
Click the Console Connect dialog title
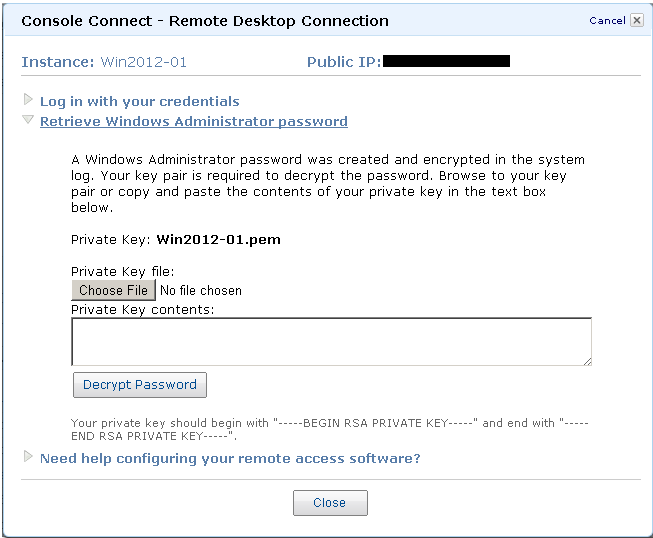(x=205, y=20)
